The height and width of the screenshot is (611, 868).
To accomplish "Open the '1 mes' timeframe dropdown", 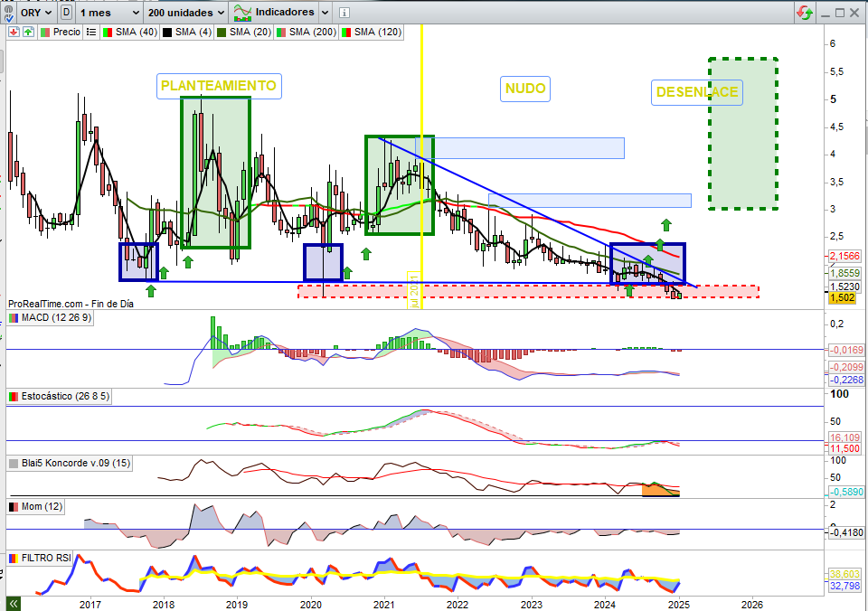I will coord(109,12).
